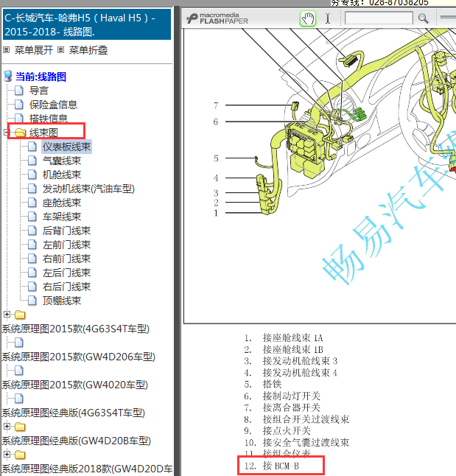The width and height of the screenshot is (456, 476).
Task: Open the 导言 page
Action: (x=39, y=91)
